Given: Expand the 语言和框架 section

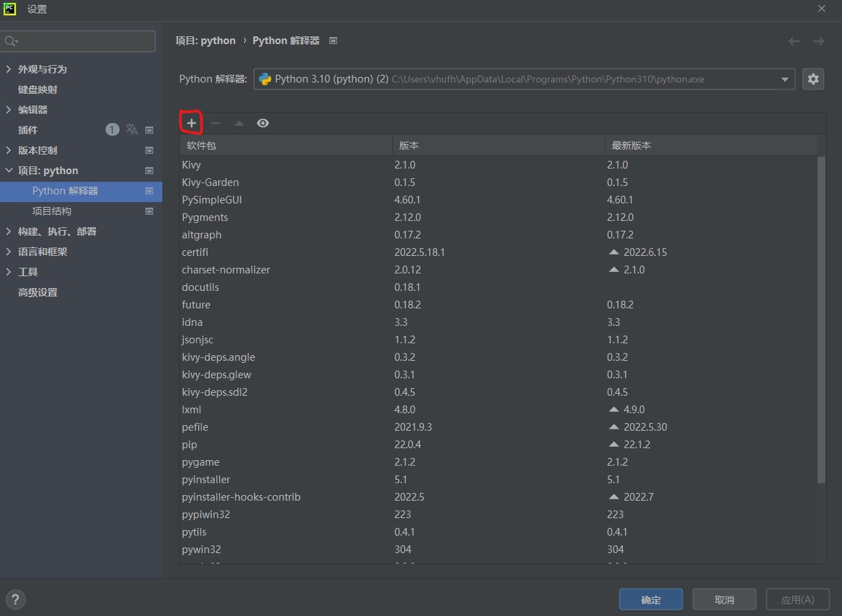Looking at the screenshot, I should pyautogui.click(x=8, y=252).
